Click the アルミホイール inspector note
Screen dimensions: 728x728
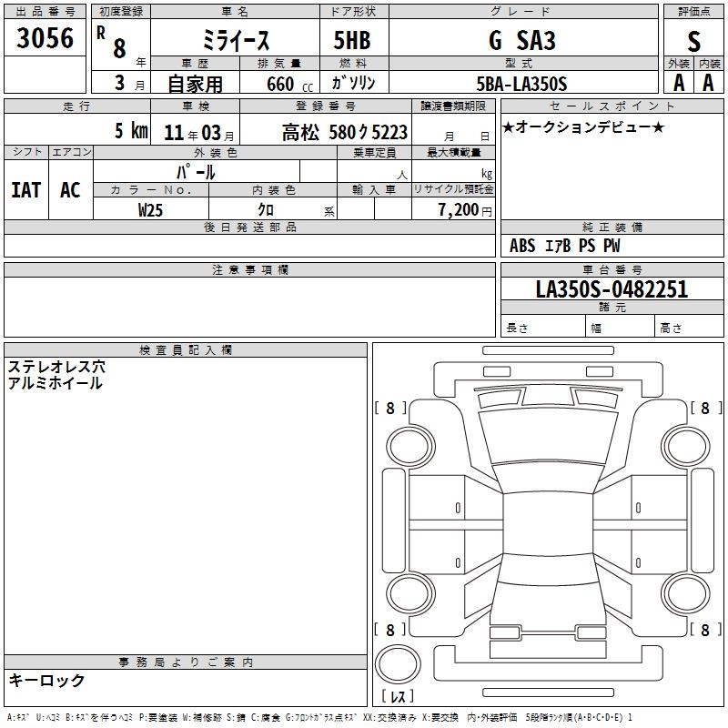pos(55,383)
